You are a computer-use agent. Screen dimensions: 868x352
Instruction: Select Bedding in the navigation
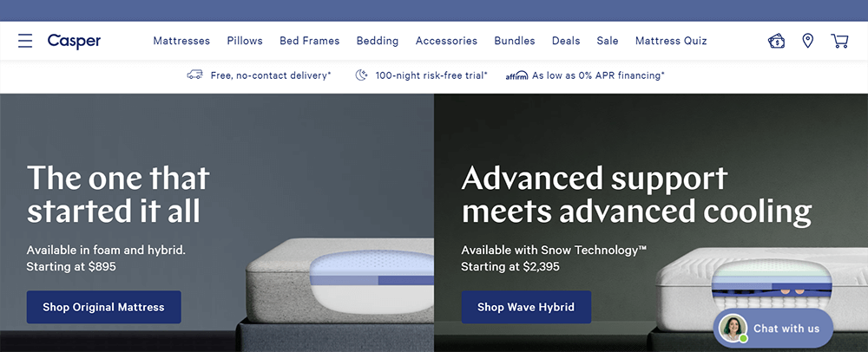coord(377,41)
